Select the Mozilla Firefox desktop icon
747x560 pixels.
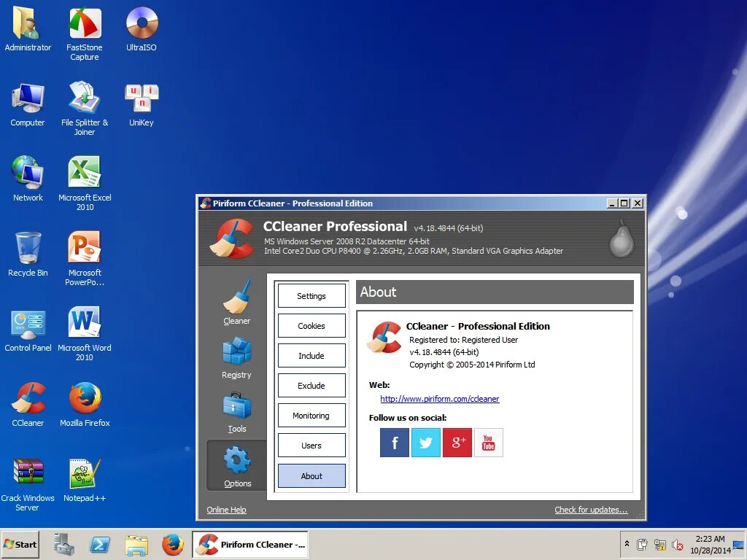[x=85, y=404]
